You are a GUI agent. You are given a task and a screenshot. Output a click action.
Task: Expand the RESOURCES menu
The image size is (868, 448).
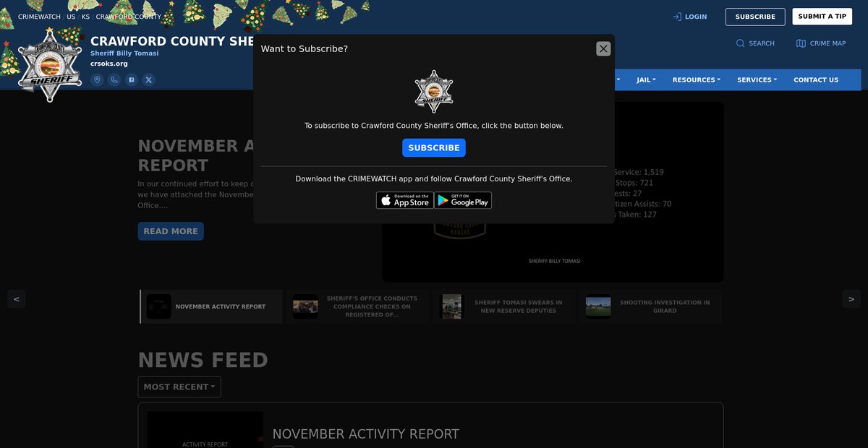697,79
